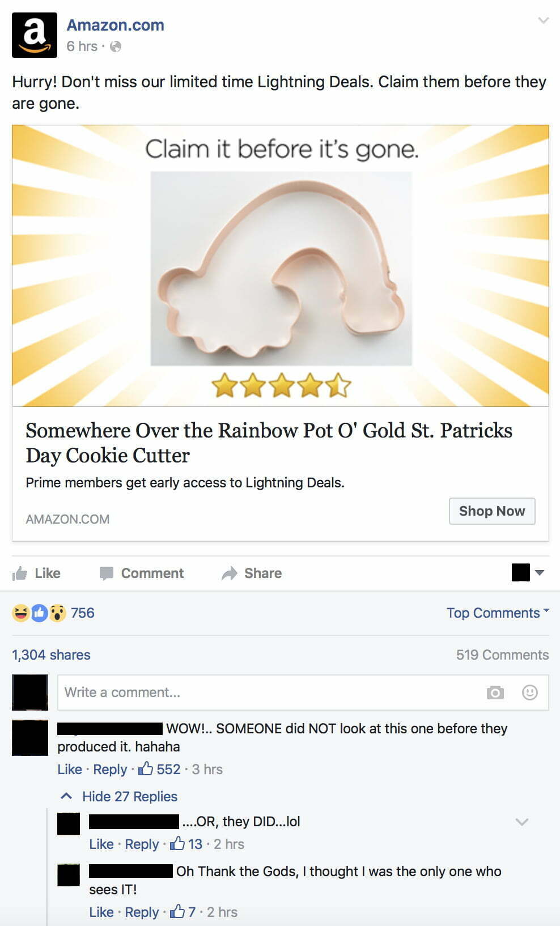Viewport: 560px width, 926px height.
Task: Click the Share arrow icon
Action: coord(229,574)
